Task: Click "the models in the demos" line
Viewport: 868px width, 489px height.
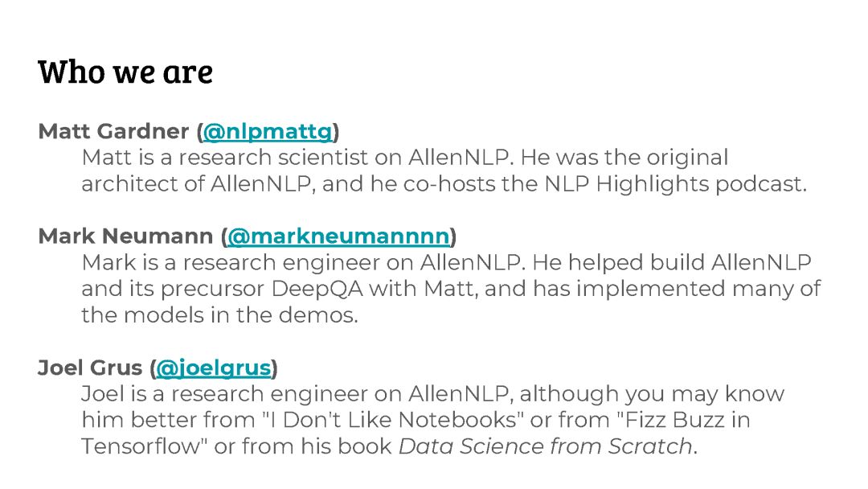Action: coord(219,315)
